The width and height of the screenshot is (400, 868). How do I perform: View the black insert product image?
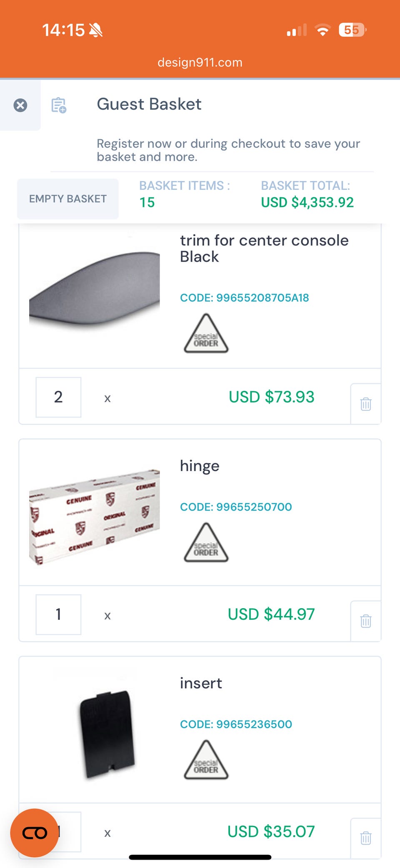107,733
